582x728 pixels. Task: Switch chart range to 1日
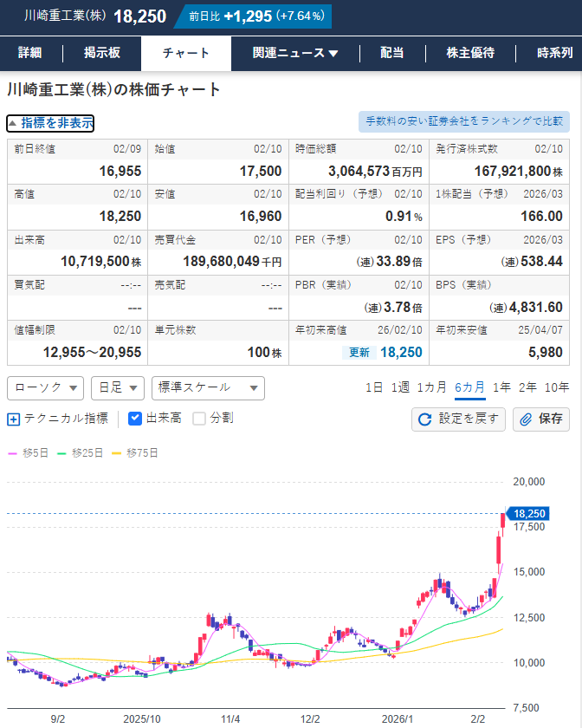point(374,387)
